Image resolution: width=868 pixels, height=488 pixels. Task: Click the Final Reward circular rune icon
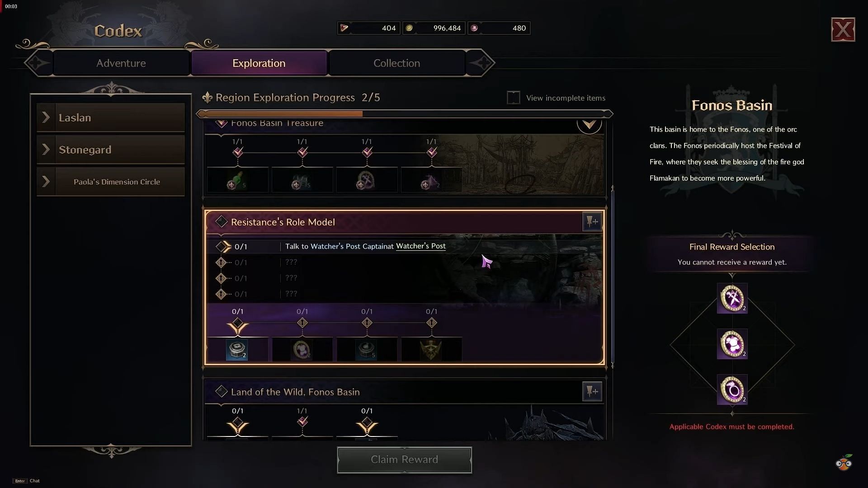click(x=732, y=390)
